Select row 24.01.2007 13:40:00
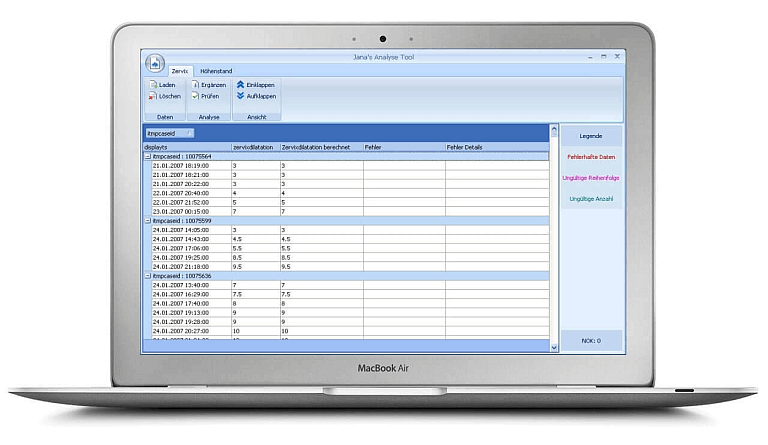This screenshot has width=768, height=445. [350, 285]
